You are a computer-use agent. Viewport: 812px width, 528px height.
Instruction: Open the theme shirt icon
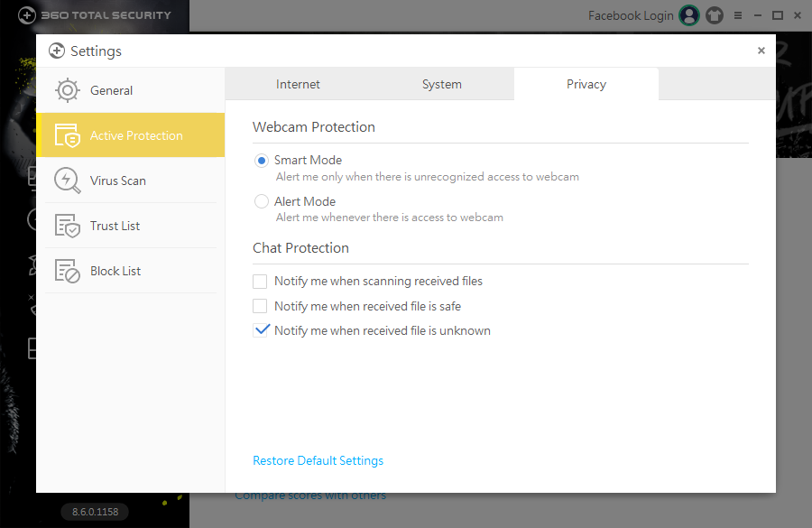pos(715,15)
